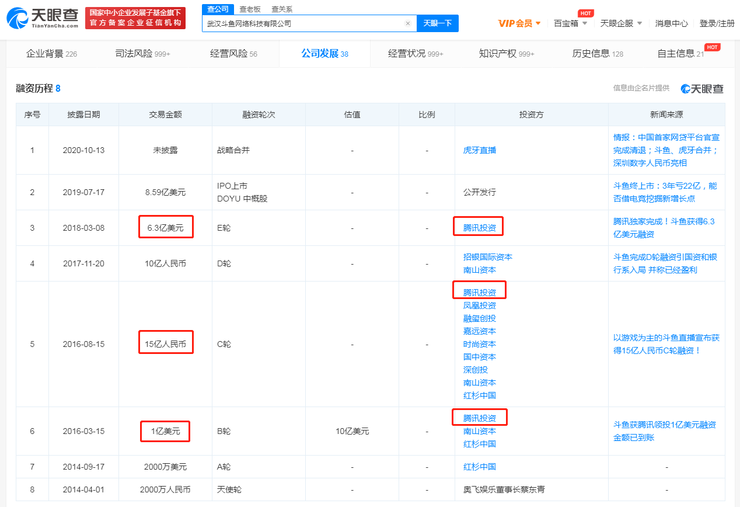Open the 百宝箱 dropdown menu
The image size is (740, 507).
pos(570,23)
